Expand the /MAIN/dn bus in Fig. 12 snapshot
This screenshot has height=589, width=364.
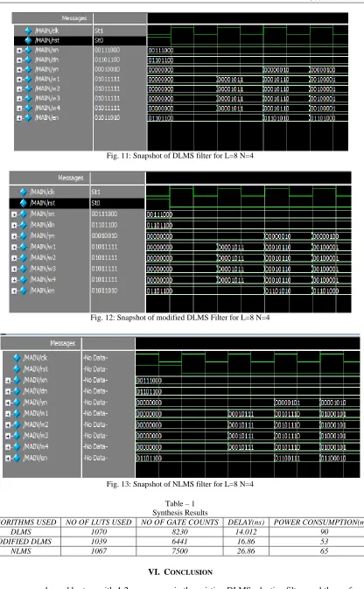coord(14,226)
